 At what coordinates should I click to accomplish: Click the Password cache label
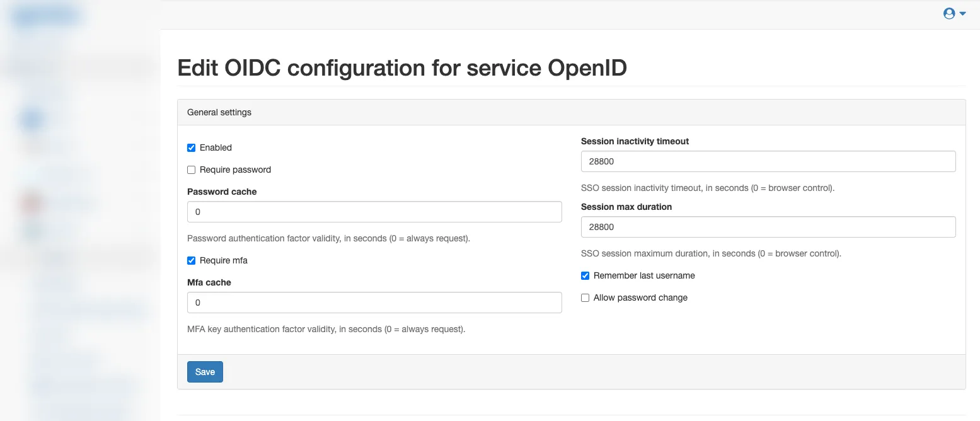(222, 192)
